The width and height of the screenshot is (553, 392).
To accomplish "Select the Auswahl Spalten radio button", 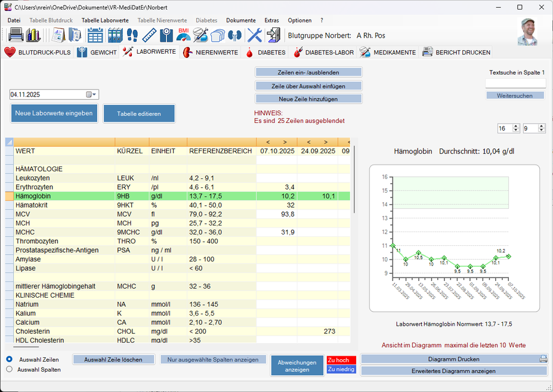I will (10, 369).
